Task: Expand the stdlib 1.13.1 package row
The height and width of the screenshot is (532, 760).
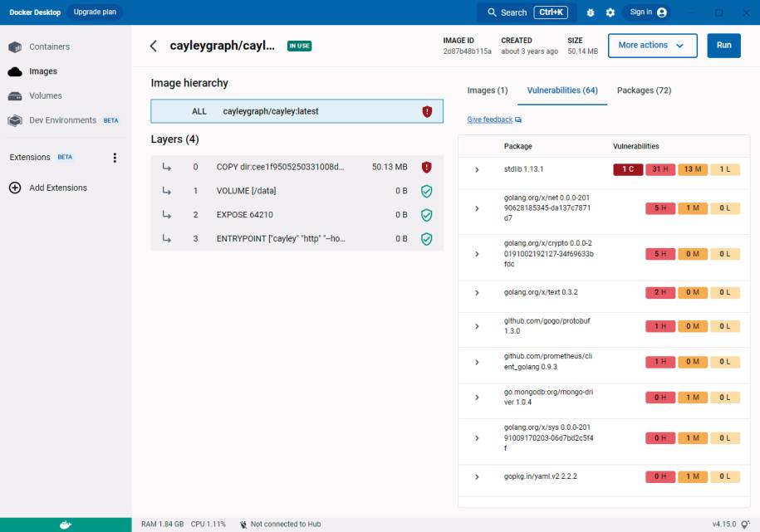Action: pos(477,169)
